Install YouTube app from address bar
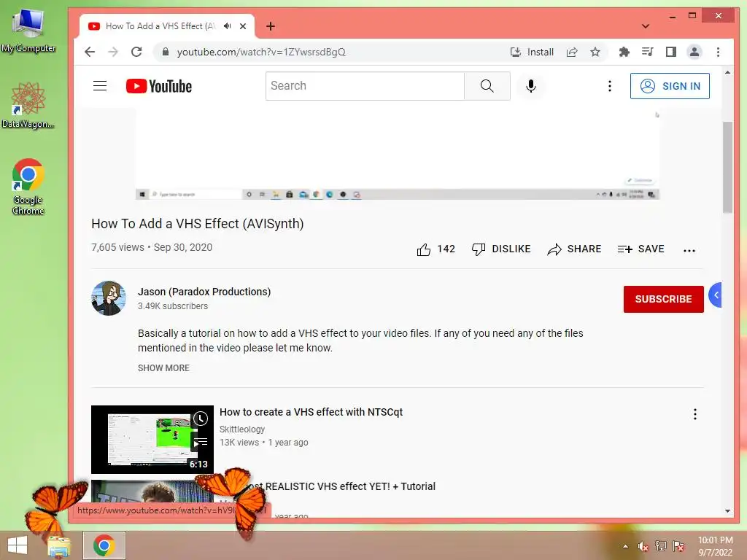 click(x=532, y=52)
